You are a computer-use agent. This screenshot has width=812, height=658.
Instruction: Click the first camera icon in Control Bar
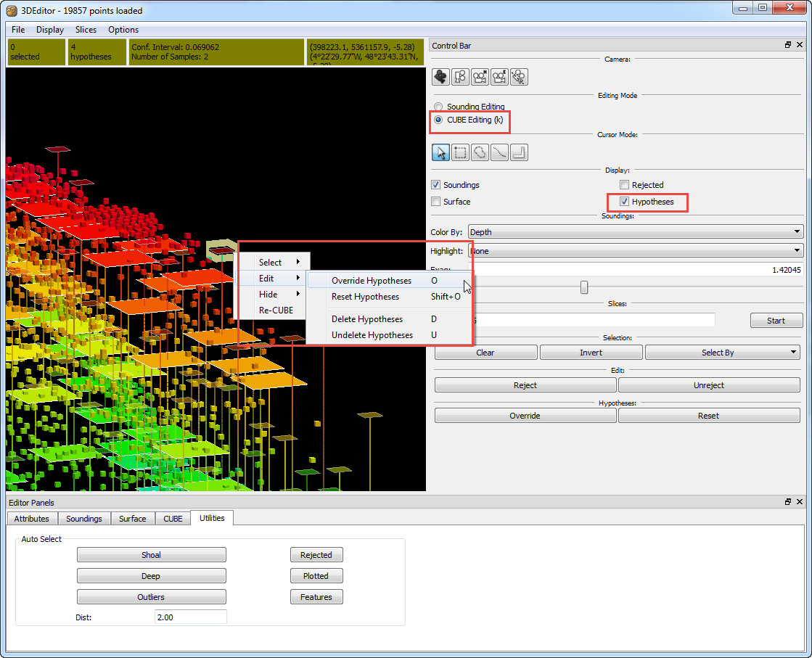[x=440, y=77]
